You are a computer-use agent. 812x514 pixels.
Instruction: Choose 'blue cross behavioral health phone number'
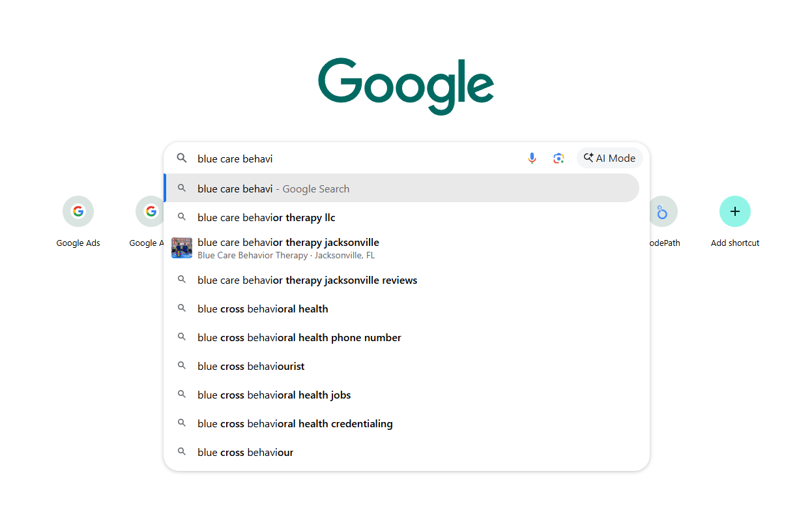tap(401, 337)
